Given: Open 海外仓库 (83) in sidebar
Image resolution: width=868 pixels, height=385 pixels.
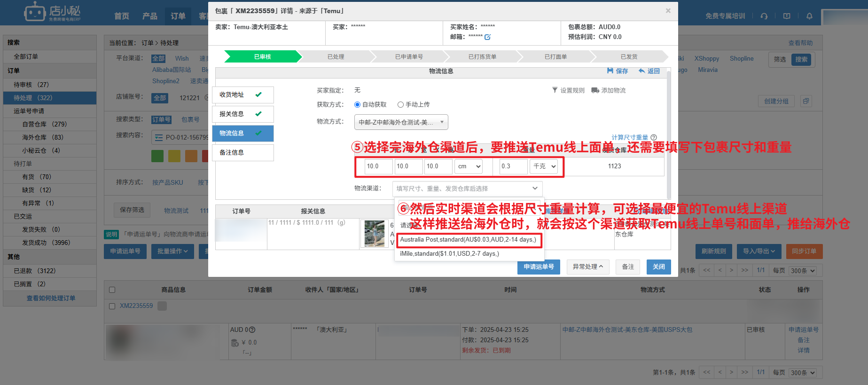Looking at the screenshot, I should click(x=50, y=137).
